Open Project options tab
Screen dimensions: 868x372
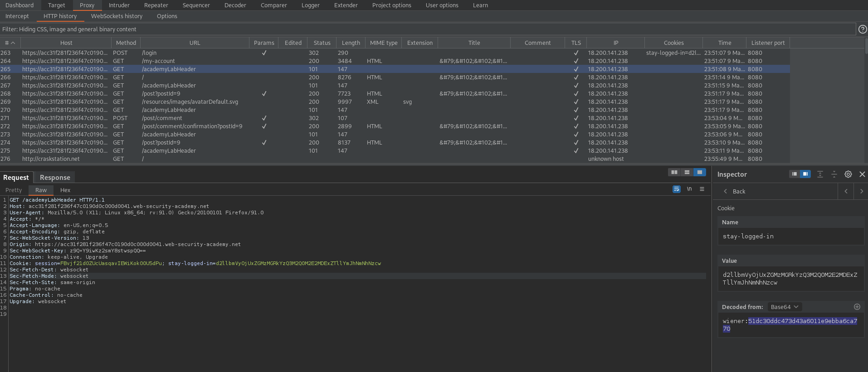click(x=392, y=5)
